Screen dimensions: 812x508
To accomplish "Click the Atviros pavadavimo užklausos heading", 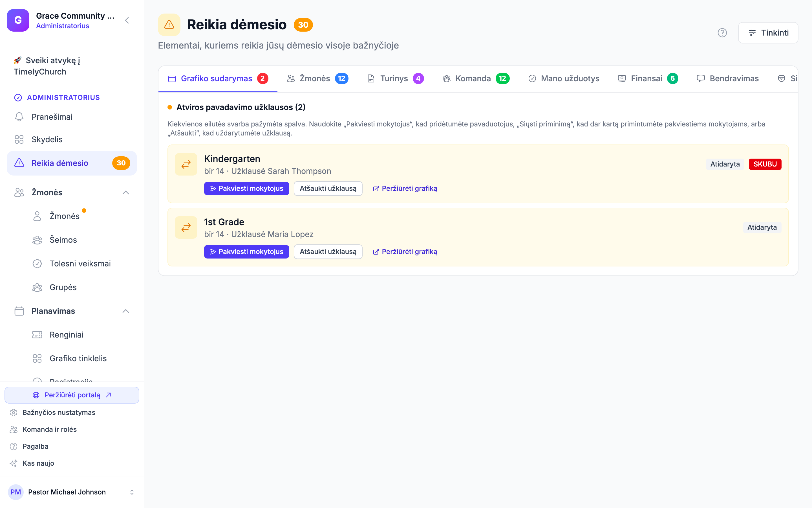I will (241, 107).
